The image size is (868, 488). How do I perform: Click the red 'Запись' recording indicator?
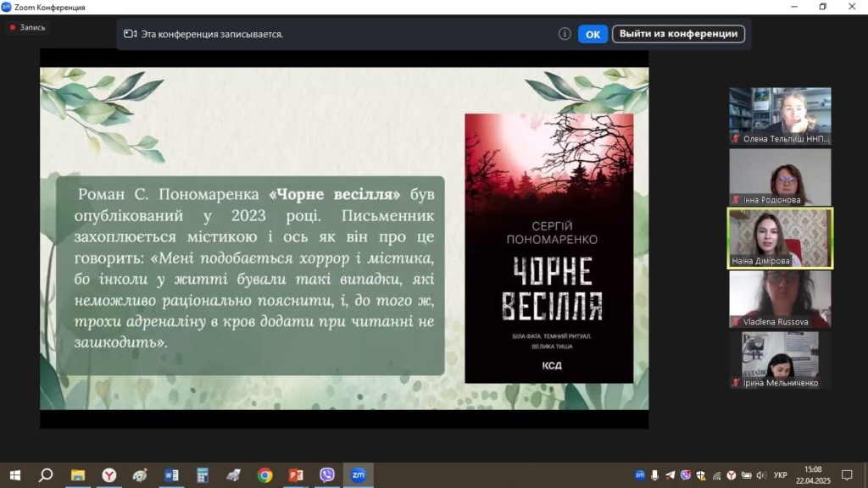coord(27,27)
